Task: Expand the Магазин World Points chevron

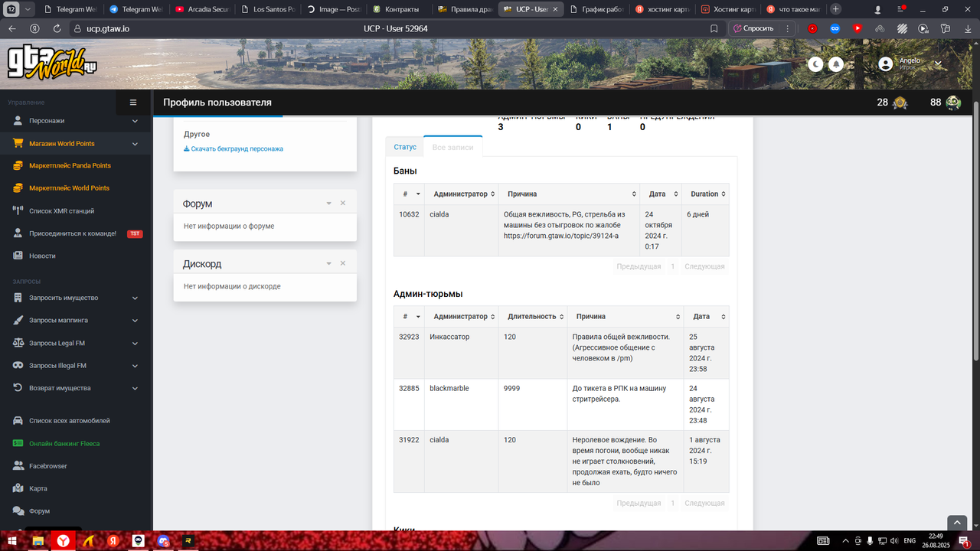Action: (135, 143)
